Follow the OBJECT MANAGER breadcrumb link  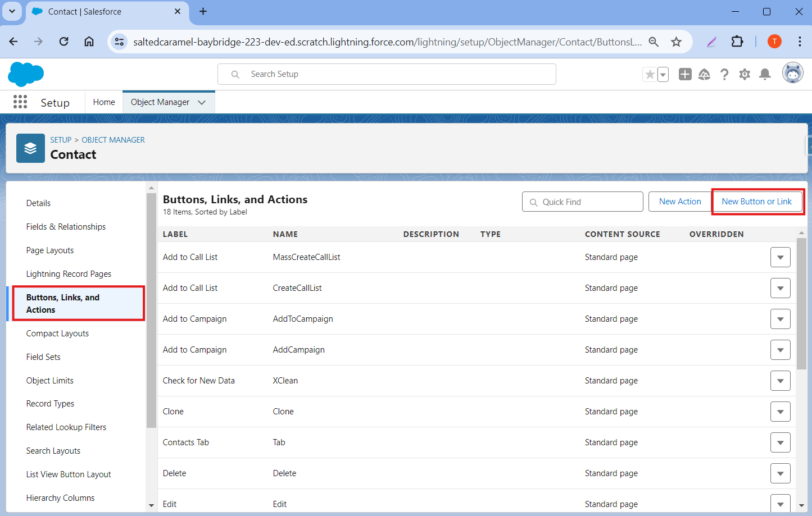(x=113, y=140)
